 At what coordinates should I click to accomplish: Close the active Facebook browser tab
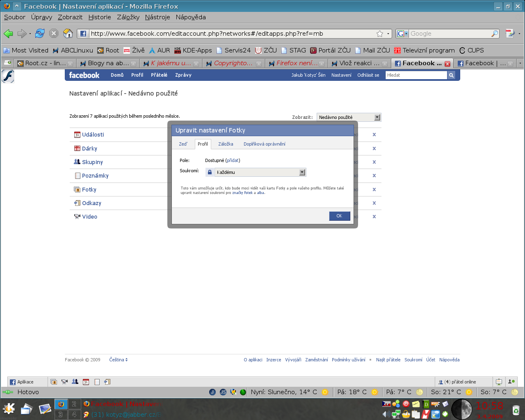(447, 64)
